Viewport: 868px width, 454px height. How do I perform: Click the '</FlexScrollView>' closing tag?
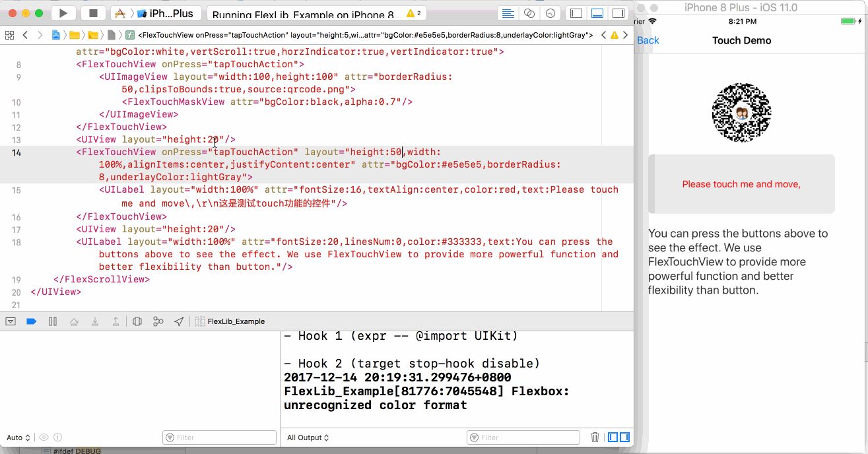click(x=102, y=279)
